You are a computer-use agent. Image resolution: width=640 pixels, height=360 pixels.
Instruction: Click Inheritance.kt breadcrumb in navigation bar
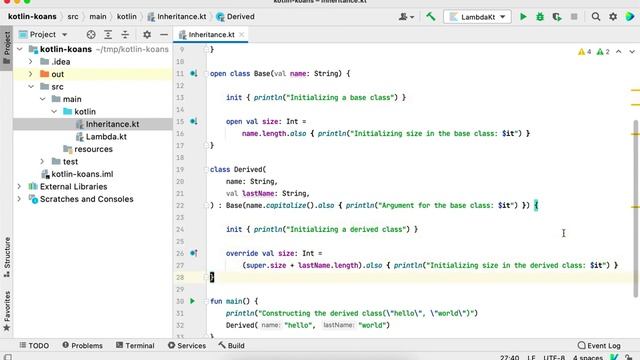[x=177, y=17]
